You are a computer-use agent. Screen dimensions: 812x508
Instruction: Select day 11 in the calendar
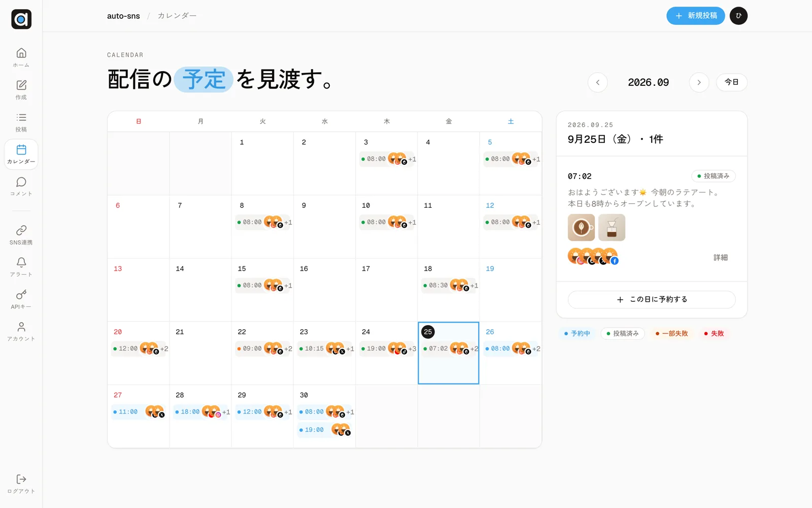tap(449, 227)
